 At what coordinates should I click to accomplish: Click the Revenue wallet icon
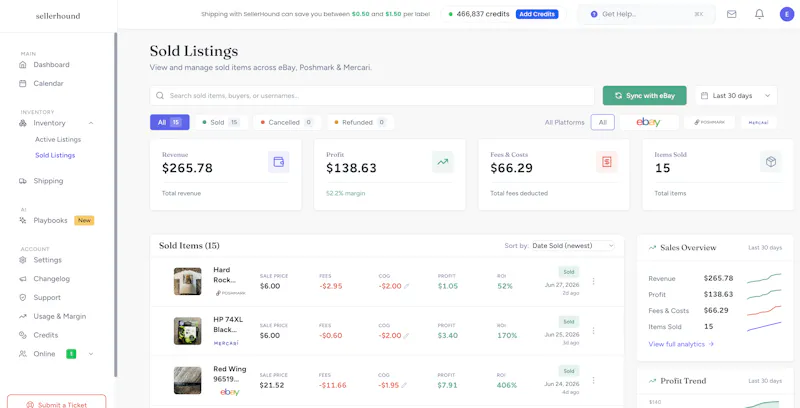(x=279, y=162)
